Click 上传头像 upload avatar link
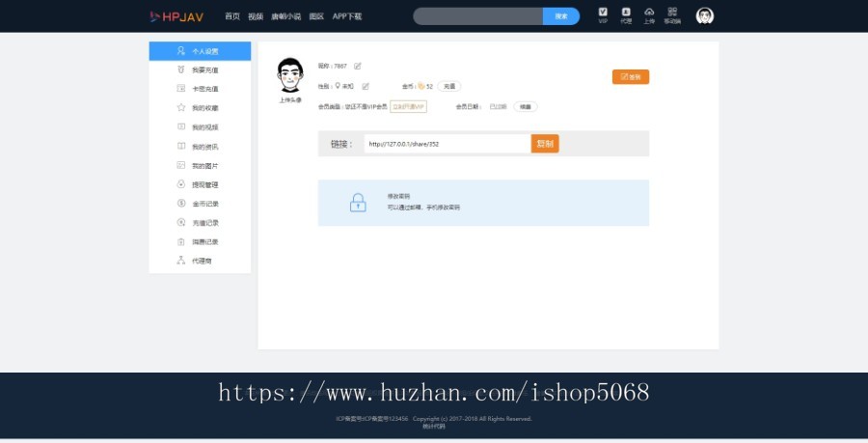This screenshot has width=868, height=443. tap(290, 100)
